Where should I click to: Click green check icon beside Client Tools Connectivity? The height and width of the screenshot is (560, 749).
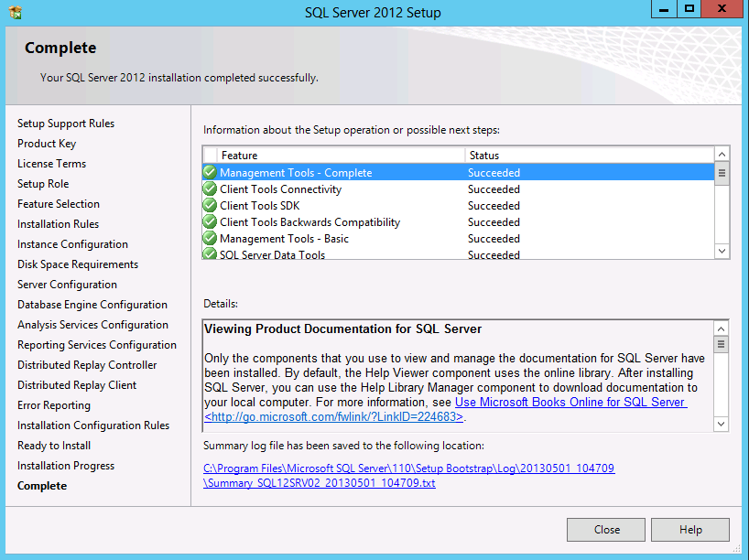(x=210, y=189)
